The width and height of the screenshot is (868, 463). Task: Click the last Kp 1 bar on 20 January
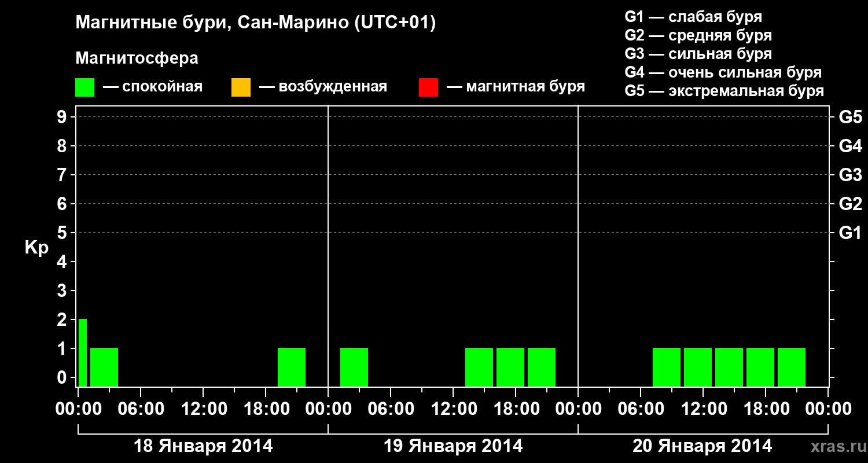click(792, 367)
